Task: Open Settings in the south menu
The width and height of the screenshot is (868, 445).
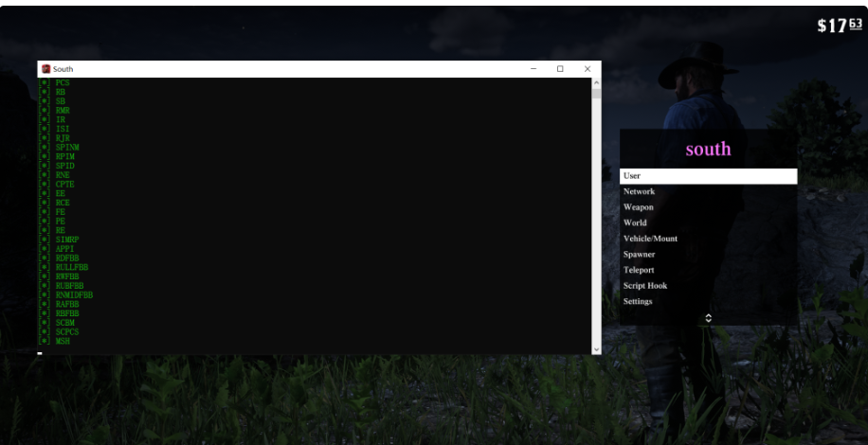Action: [x=708, y=301]
